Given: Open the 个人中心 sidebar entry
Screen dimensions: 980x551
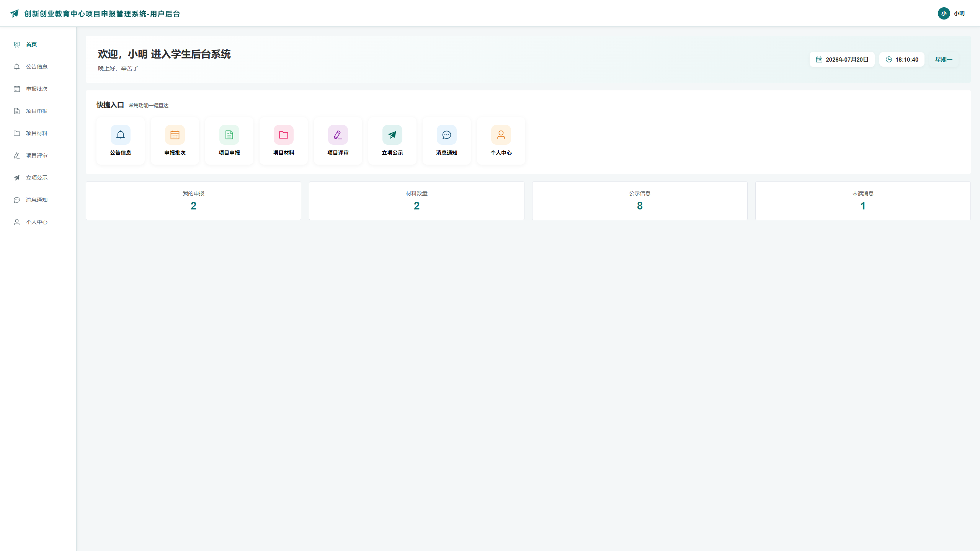Looking at the screenshot, I should pos(38,222).
